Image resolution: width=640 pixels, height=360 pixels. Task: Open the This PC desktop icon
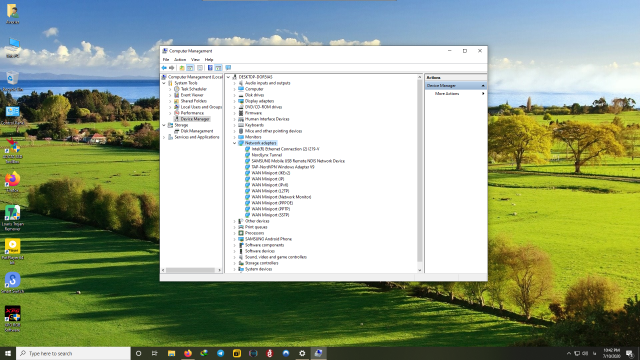12,47
